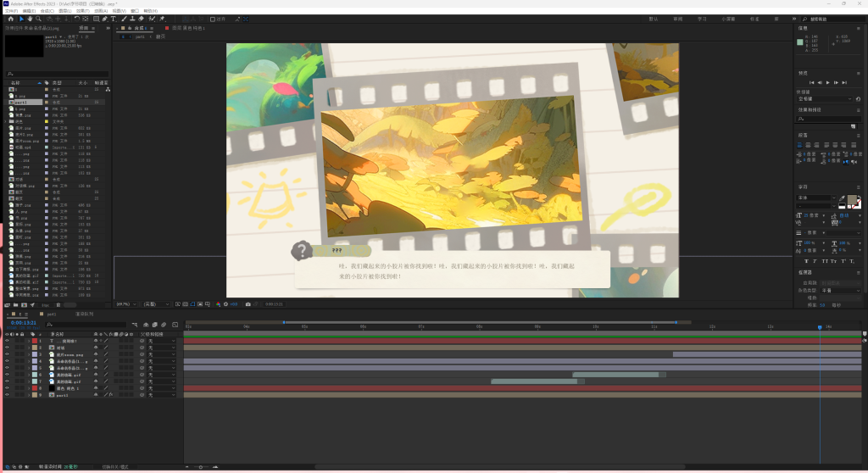Screen dimensions: 868x473
Task: Select the Eraser tool
Action: (x=141, y=18)
